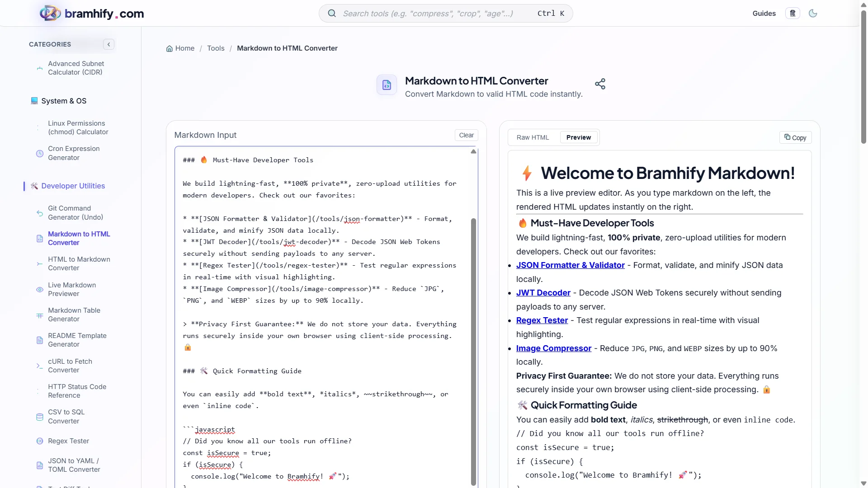
Task: Click the JSON to YAML file icon
Action: [40, 465]
